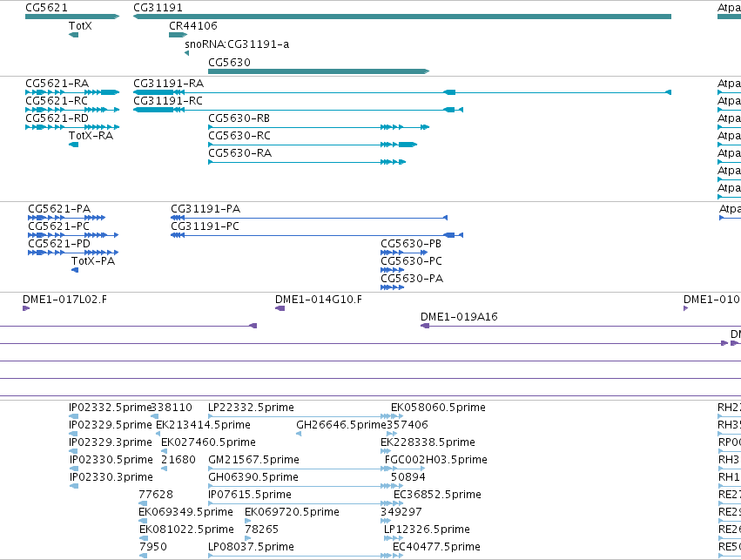This screenshot has height=560, width=741.
Task: Click the CG31191-RC transcript label
Action: point(168,101)
